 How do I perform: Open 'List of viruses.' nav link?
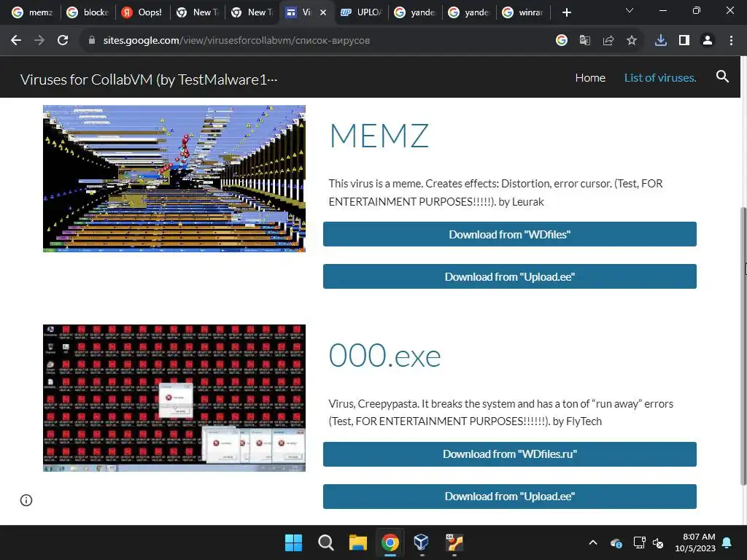point(659,77)
